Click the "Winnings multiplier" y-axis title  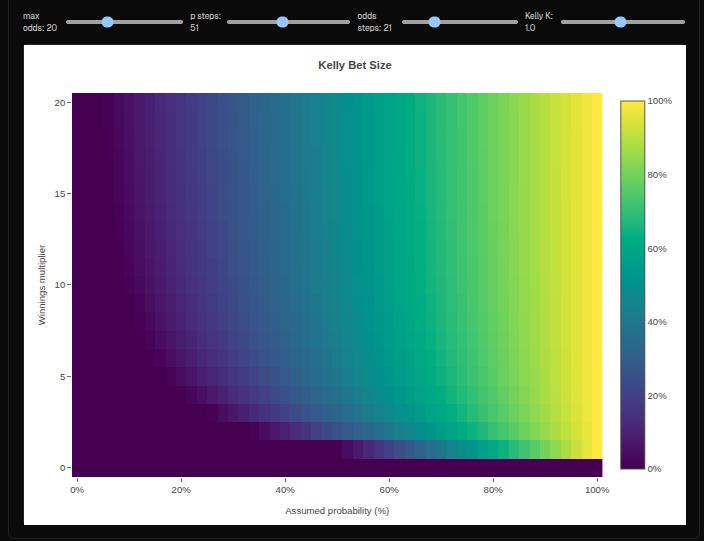pos(42,284)
